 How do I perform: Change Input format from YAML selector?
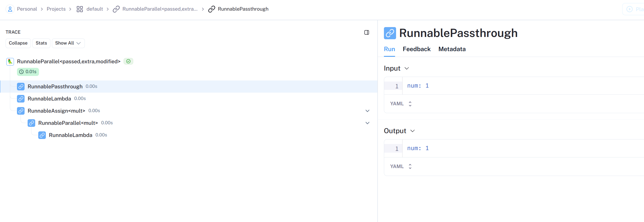coord(401,104)
